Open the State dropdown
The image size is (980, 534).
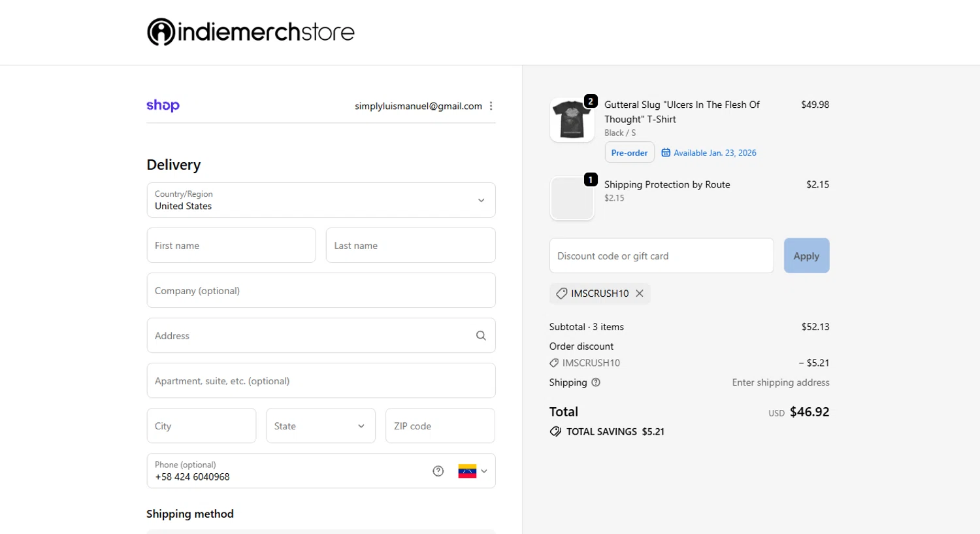click(321, 426)
